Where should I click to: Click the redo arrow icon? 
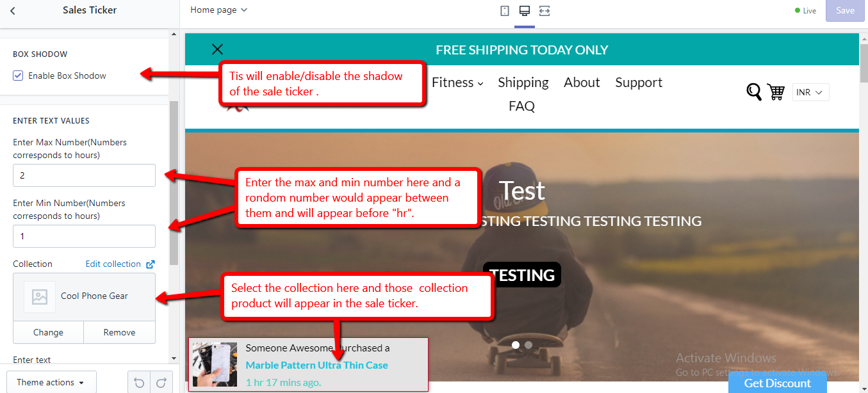coord(161,383)
